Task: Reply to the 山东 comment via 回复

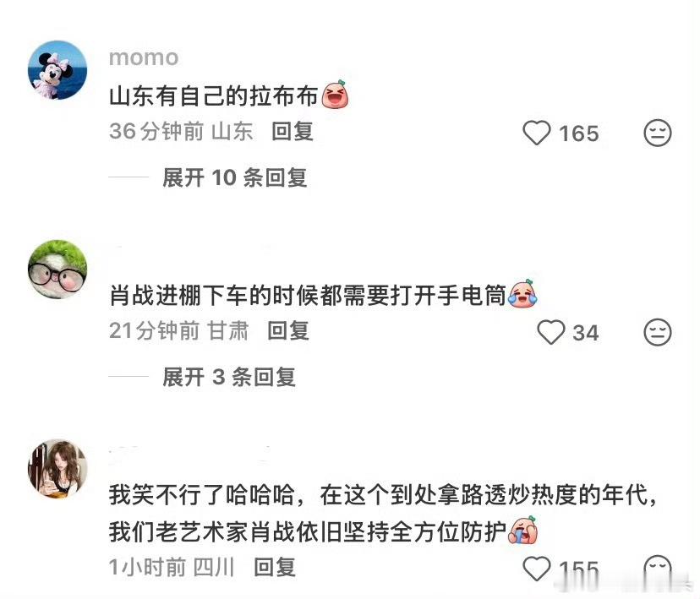Action: click(292, 131)
